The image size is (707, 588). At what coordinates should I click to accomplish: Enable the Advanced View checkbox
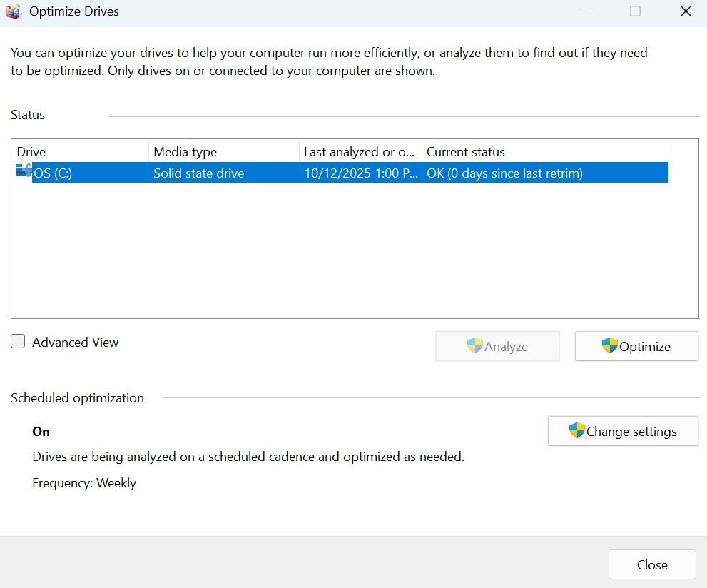pos(18,342)
